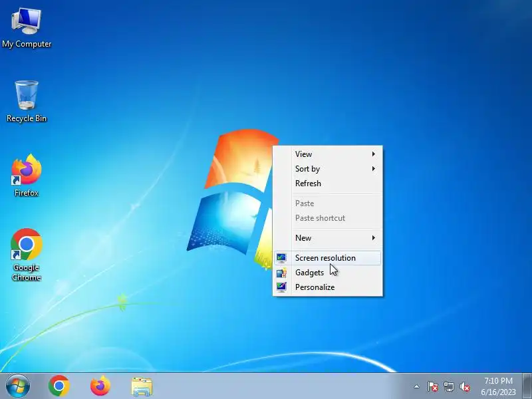
Task: Show hidden system tray icons arrow
Action: pyautogui.click(x=416, y=386)
